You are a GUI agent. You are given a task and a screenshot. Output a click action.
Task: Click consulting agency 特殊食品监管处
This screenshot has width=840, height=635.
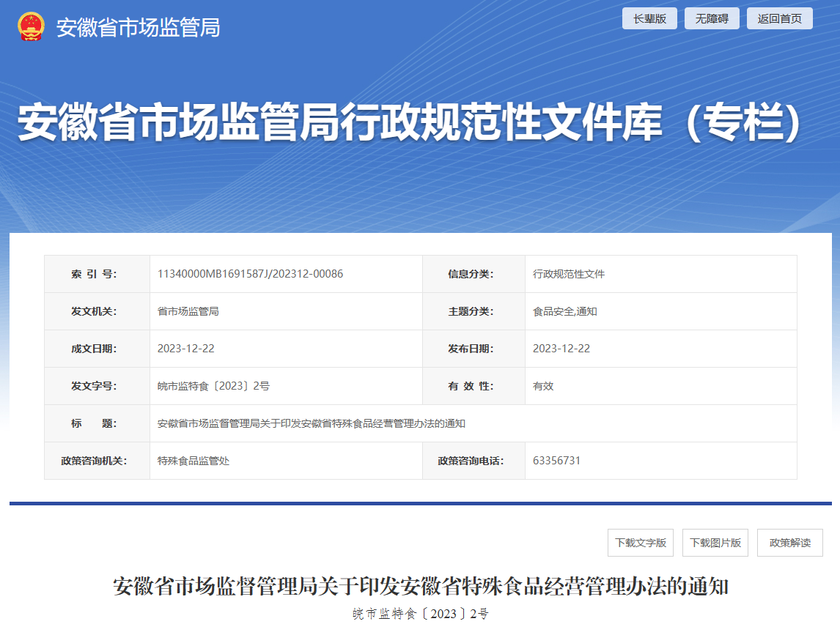tap(194, 461)
